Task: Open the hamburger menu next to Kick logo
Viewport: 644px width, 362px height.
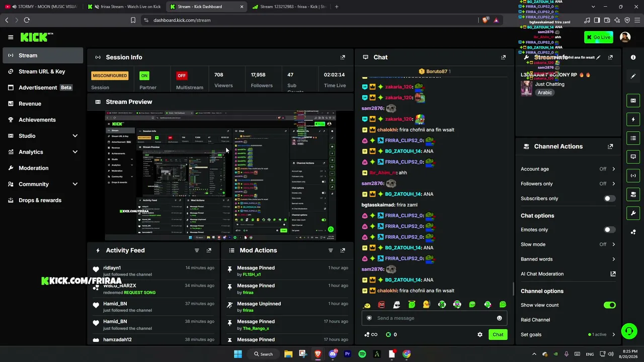Action: pyautogui.click(x=11, y=37)
